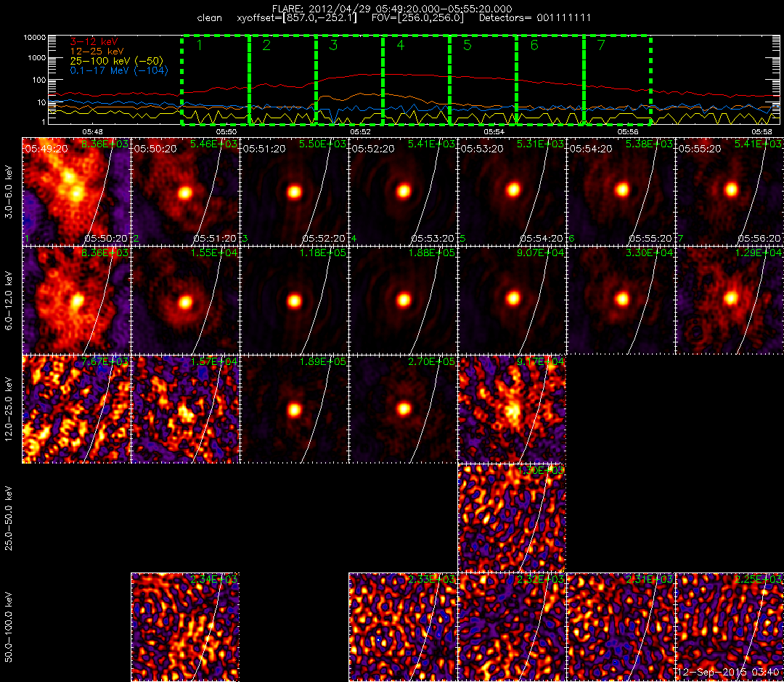Screen dimensions: 784x682
Task: Click the 05:48 x-axis tick label
Action: [92, 131]
